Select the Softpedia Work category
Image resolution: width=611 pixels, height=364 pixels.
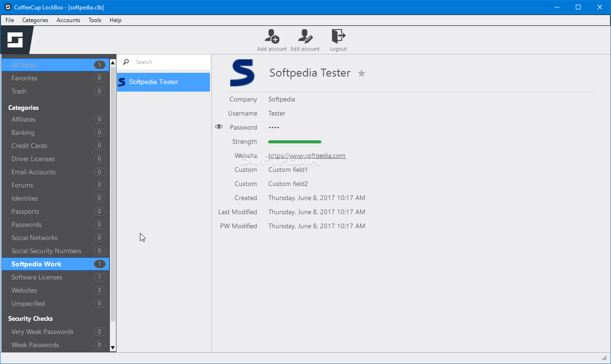(55, 264)
